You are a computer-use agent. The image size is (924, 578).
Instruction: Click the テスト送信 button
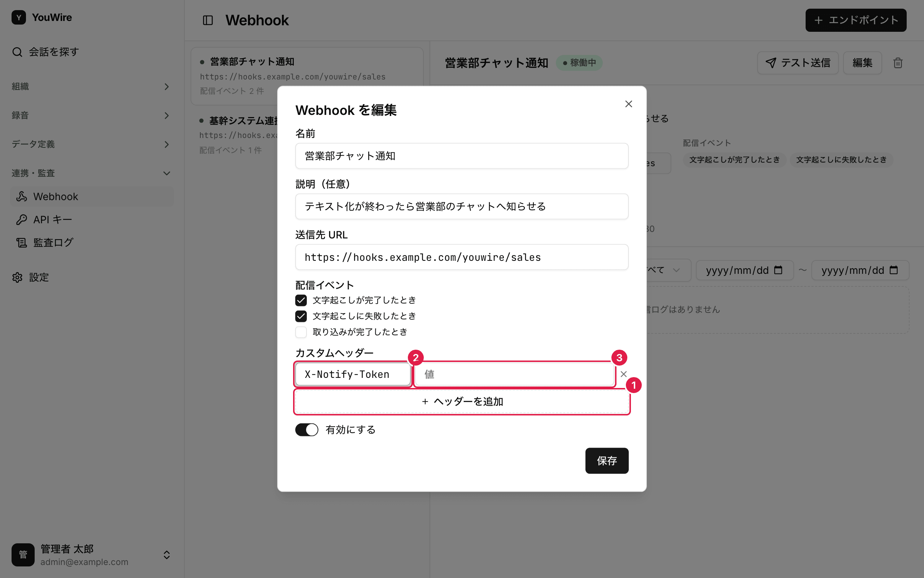coord(798,63)
